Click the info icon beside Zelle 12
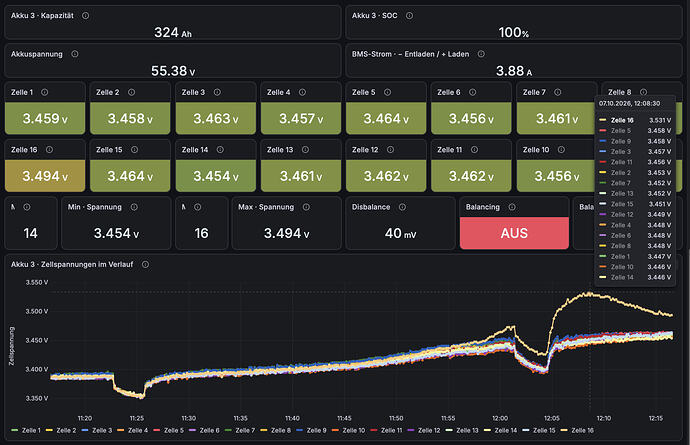This screenshot has width=690, height=445. 390,150
